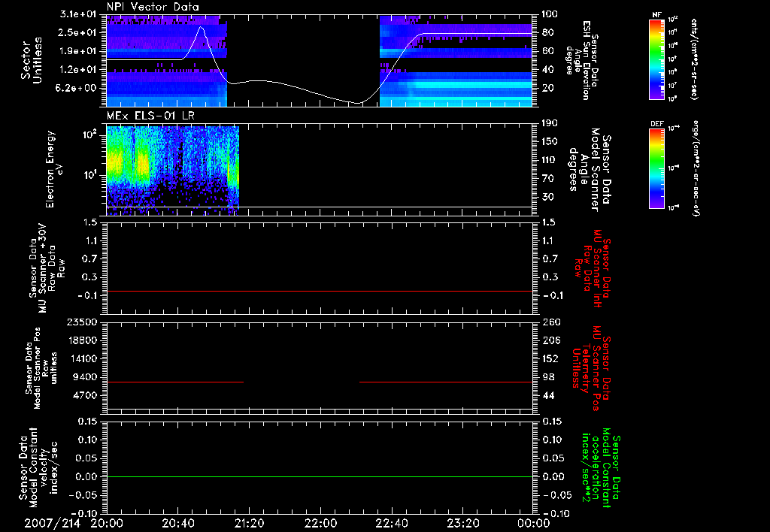The height and width of the screenshot is (532, 770).
Task: Click the 00:00 time axis label
Action: click(533, 523)
